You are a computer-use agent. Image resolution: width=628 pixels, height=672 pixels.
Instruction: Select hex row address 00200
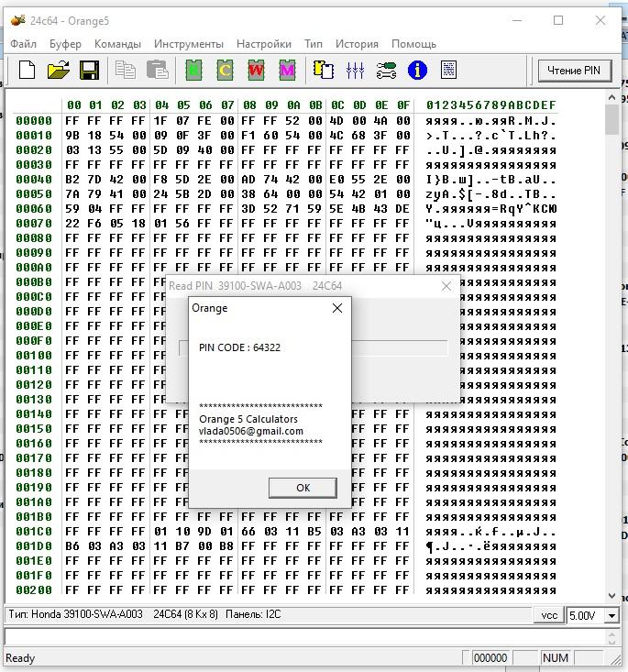tap(34, 590)
